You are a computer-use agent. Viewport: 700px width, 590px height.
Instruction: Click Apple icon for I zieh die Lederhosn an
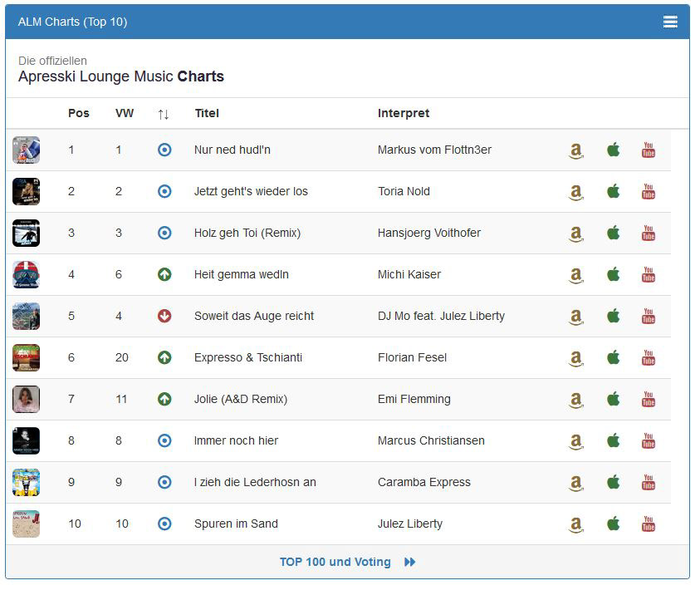[x=613, y=482]
